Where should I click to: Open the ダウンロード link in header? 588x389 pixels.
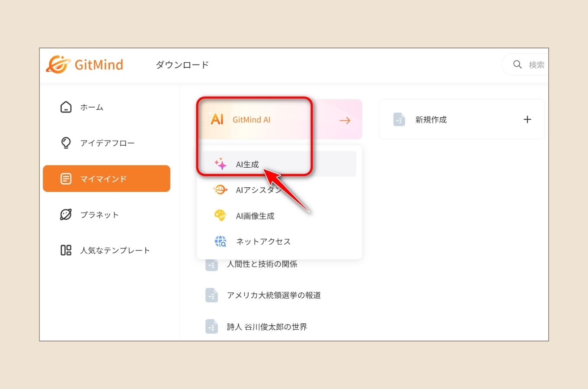point(182,65)
